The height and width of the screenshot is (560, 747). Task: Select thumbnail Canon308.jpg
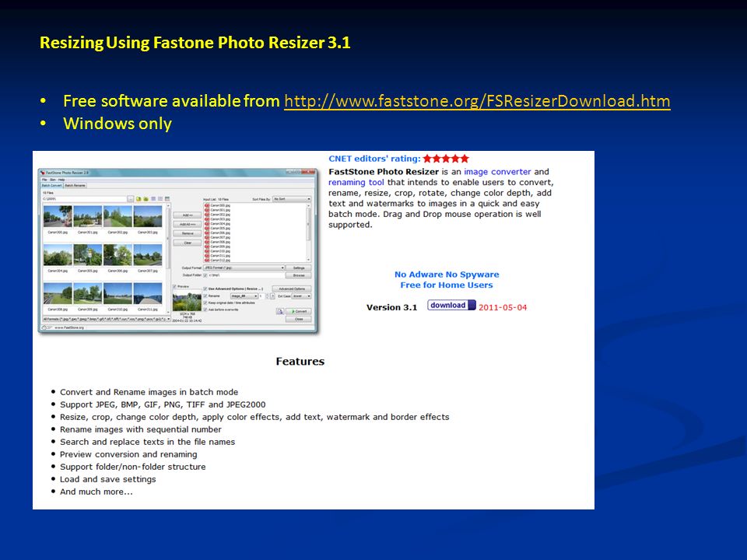click(58, 293)
